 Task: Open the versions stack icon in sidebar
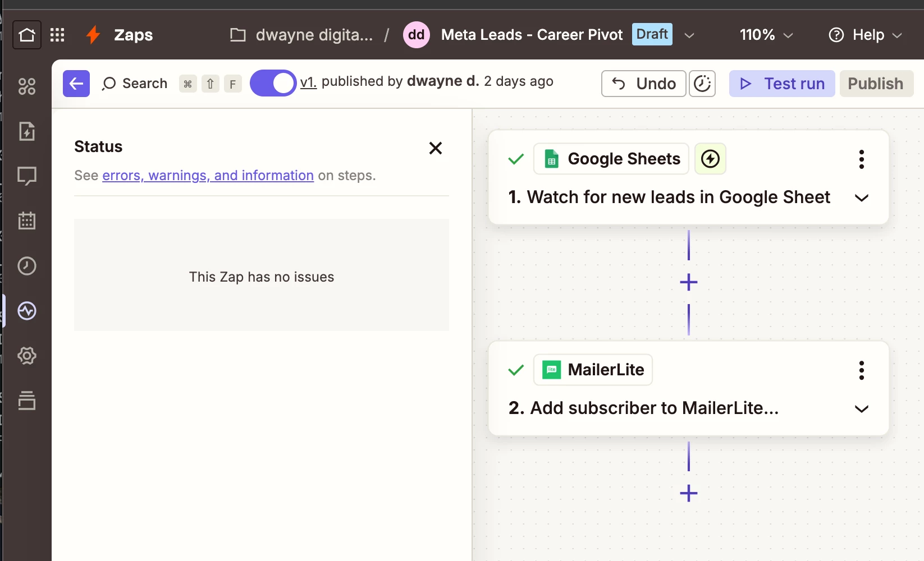click(27, 401)
